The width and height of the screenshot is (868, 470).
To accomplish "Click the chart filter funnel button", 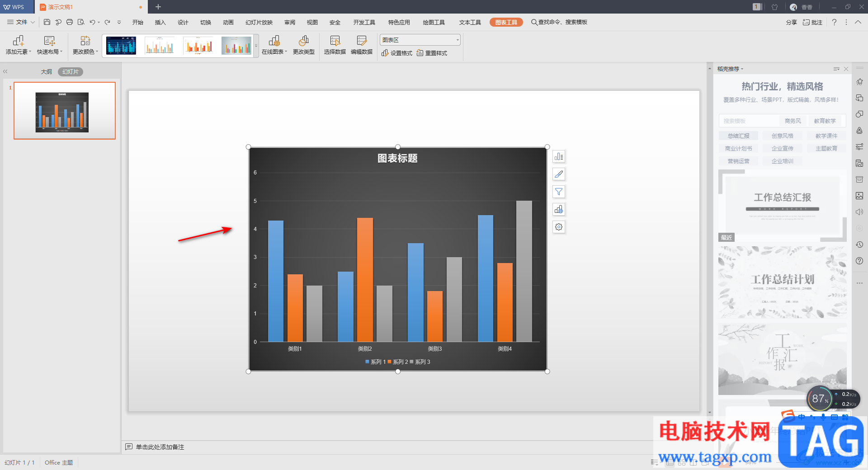I will 559,192.
